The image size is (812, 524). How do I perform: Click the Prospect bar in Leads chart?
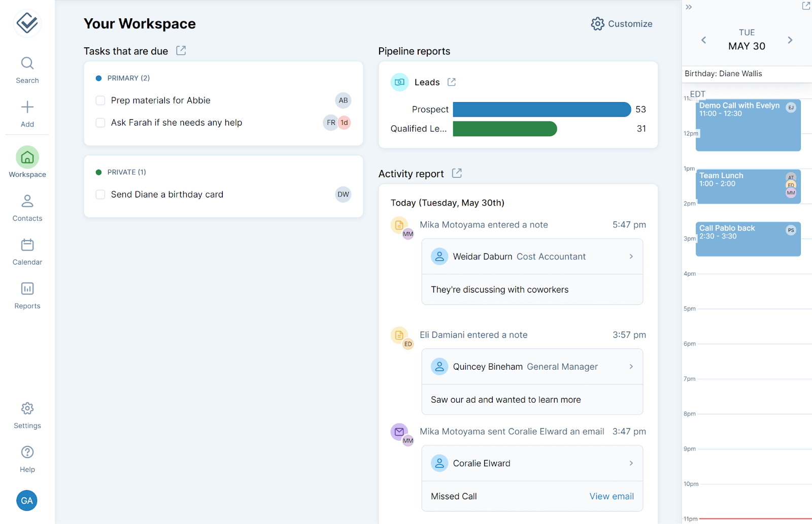(x=540, y=109)
